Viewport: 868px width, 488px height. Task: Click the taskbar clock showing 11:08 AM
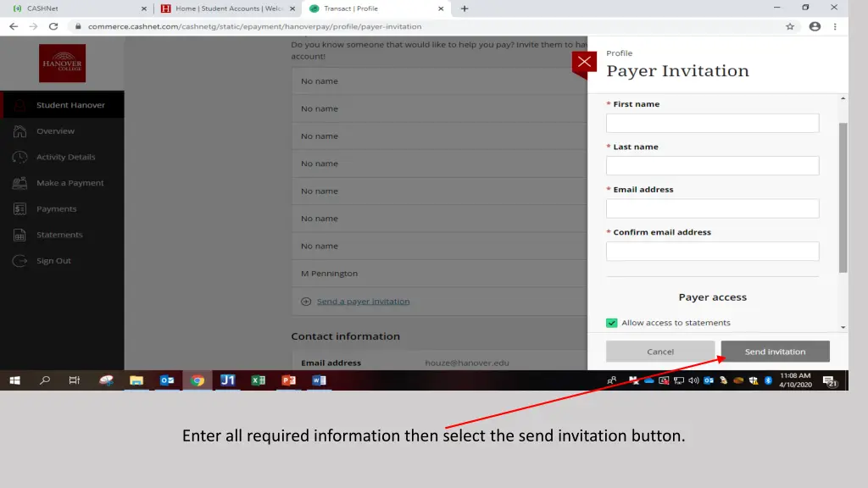795,380
